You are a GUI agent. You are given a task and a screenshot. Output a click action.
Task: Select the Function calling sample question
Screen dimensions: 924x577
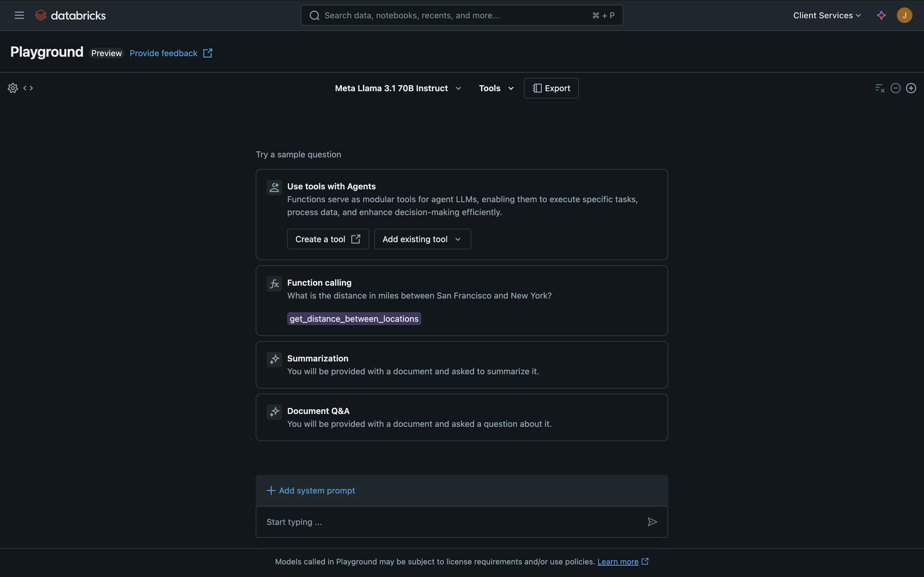pos(461,300)
